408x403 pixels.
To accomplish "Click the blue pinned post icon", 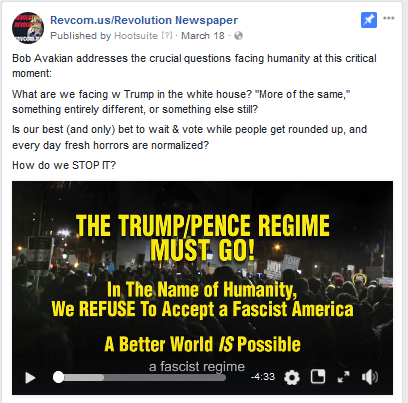I will (369, 20).
